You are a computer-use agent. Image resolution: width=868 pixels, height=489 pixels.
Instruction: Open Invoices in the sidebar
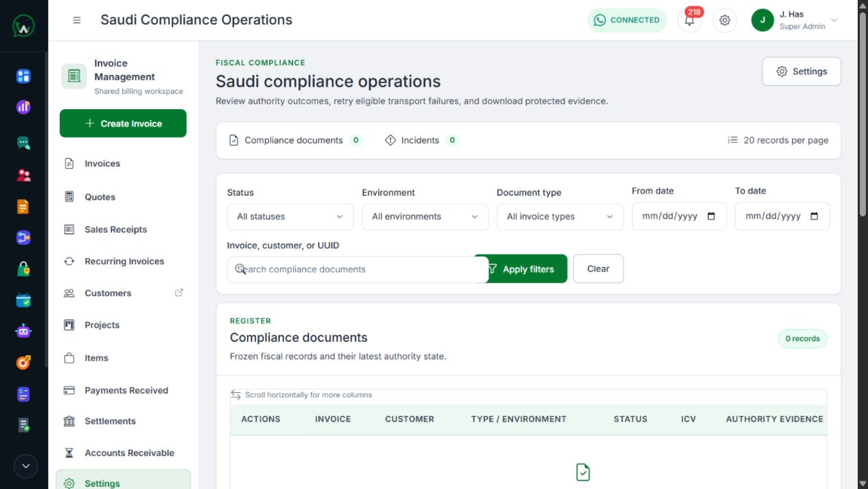(123, 163)
